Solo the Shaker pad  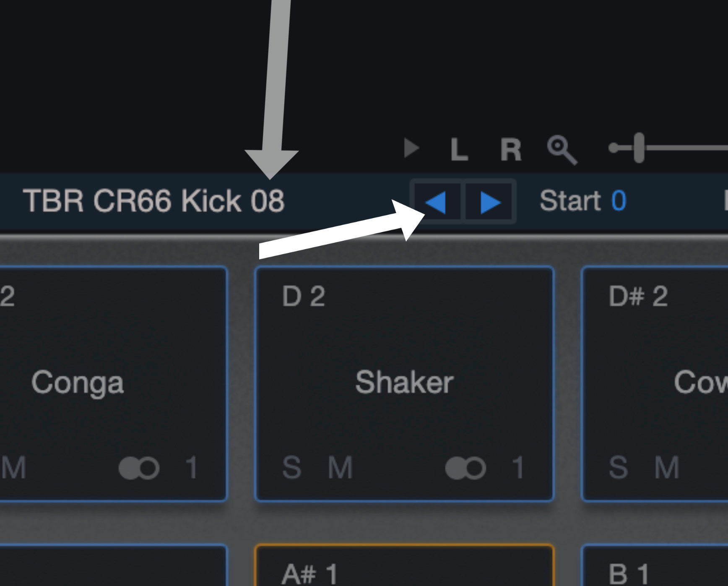(291, 467)
